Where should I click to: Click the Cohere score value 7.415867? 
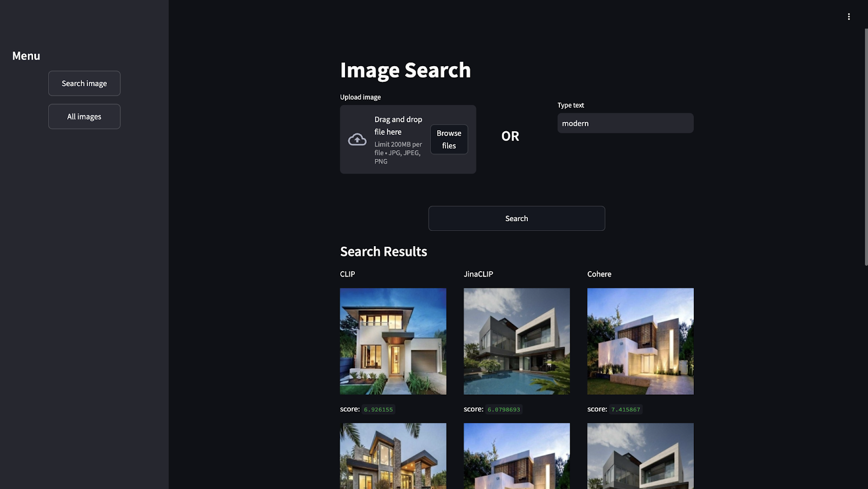[x=626, y=410]
